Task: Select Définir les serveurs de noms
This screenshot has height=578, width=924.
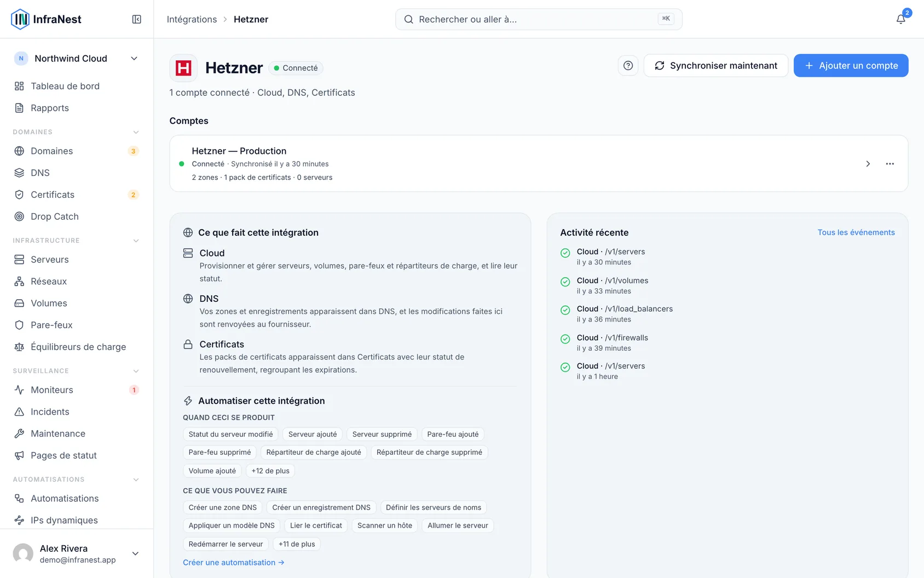Action: 434,508
